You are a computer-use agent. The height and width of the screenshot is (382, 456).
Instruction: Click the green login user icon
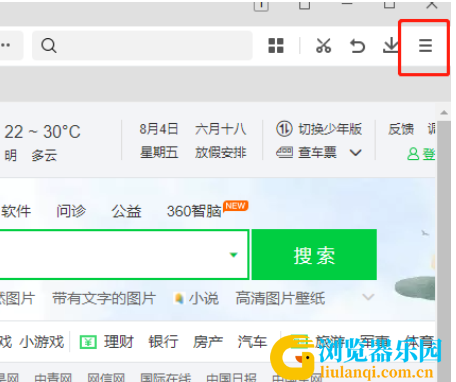click(x=413, y=154)
